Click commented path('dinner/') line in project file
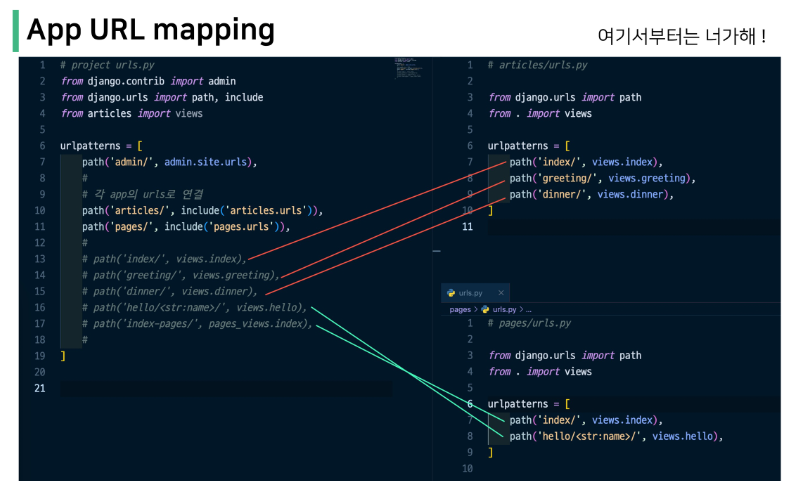 tap(170, 291)
